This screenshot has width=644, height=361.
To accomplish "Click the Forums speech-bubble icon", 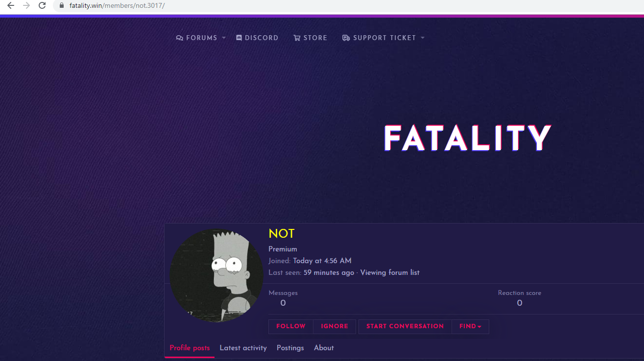I will point(179,38).
